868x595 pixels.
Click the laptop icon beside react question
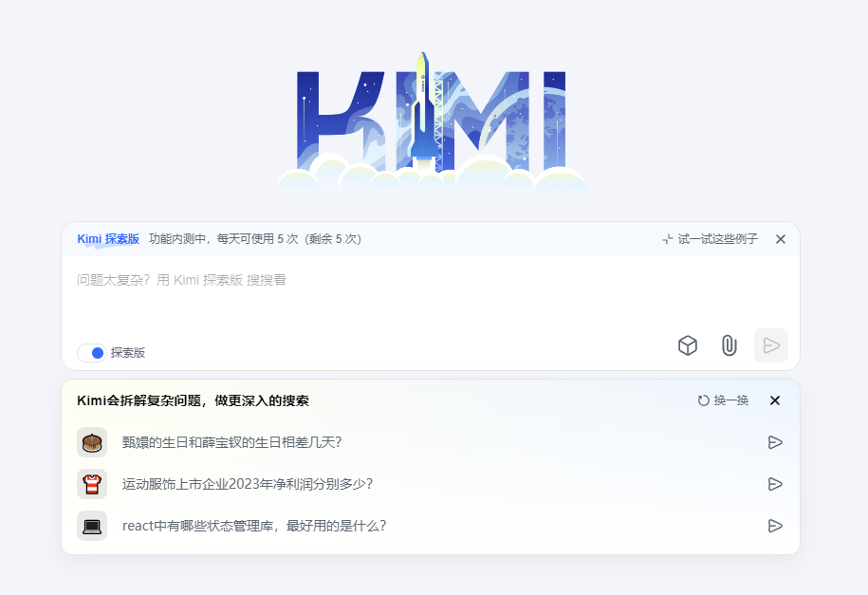click(92, 526)
